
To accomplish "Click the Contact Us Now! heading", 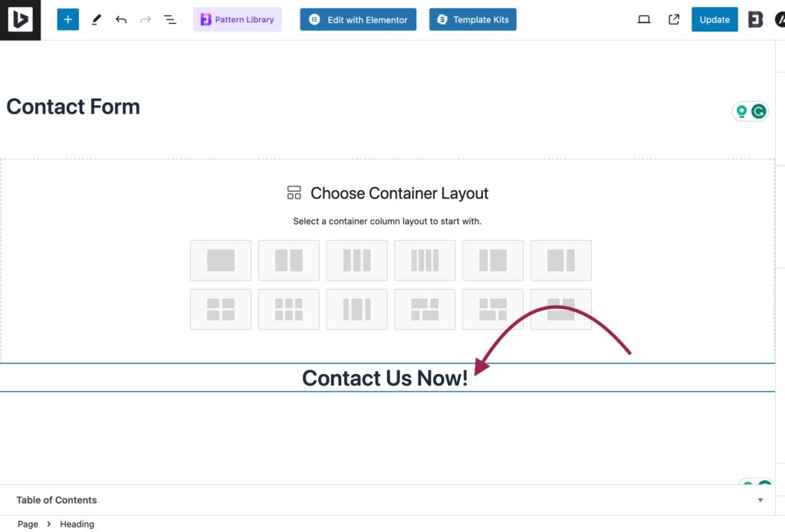I will [x=385, y=378].
